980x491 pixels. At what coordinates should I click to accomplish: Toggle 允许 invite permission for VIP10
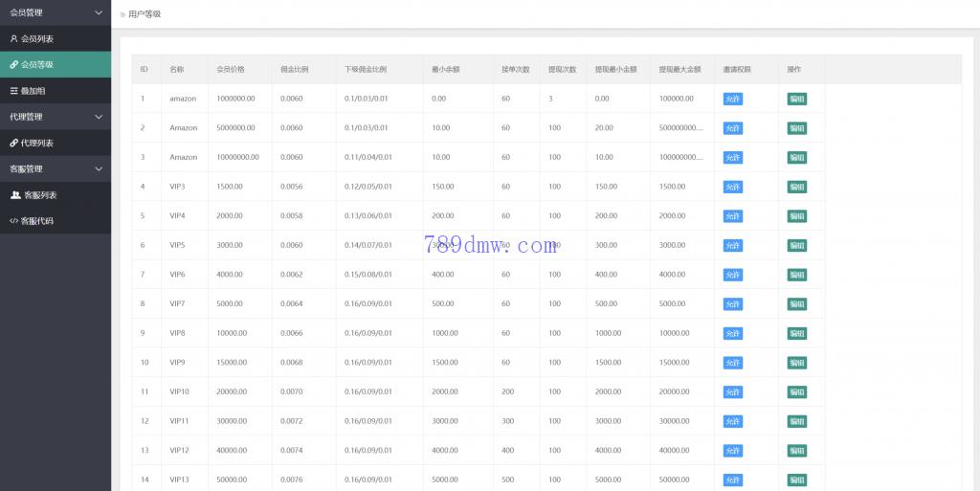point(732,392)
